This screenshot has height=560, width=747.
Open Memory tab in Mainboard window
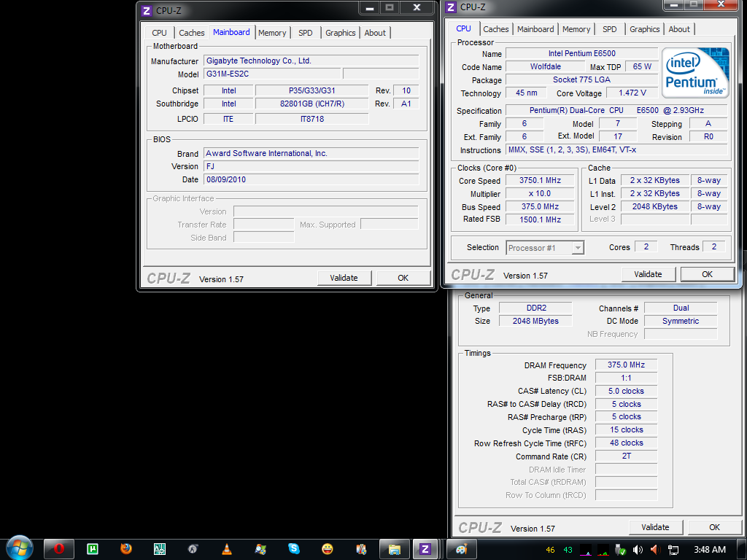coord(272,33)
